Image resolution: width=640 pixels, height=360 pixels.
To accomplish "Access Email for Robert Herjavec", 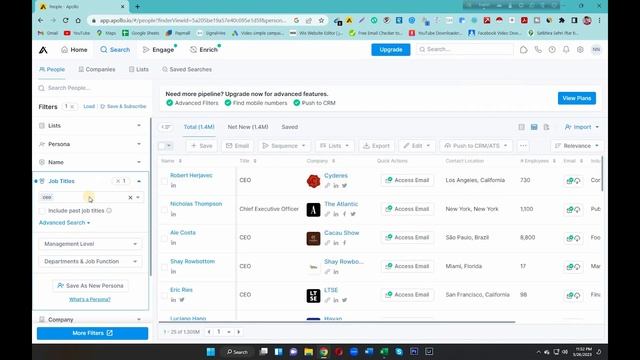I will (407, 180).
